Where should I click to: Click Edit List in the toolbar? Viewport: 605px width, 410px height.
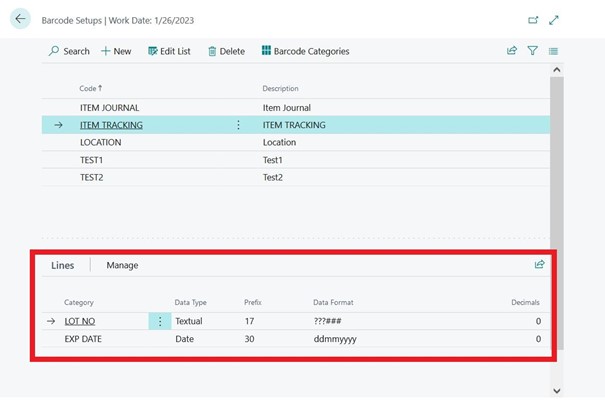pos(170,51)
